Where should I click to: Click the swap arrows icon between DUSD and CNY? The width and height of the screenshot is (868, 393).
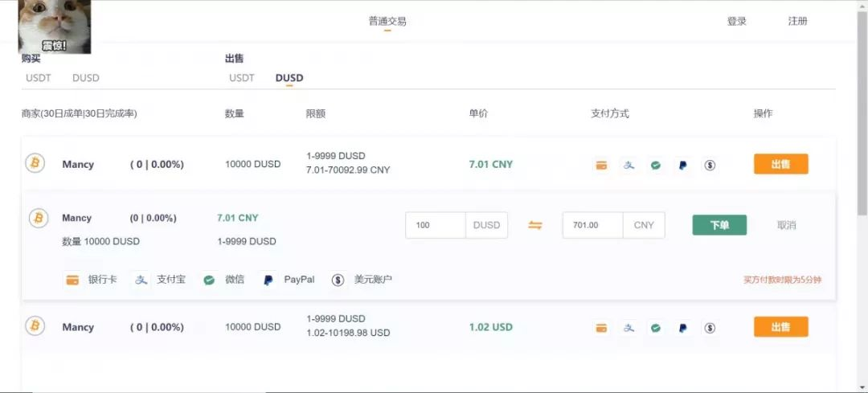(534, 225)
